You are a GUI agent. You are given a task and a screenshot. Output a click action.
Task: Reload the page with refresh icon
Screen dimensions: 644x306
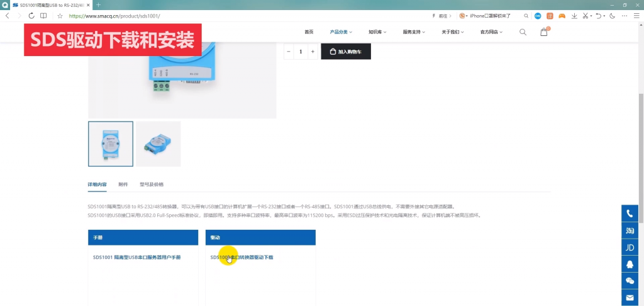(31, 16)
